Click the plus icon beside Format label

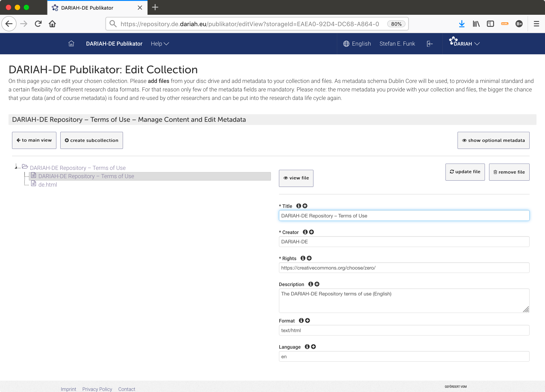307,320
